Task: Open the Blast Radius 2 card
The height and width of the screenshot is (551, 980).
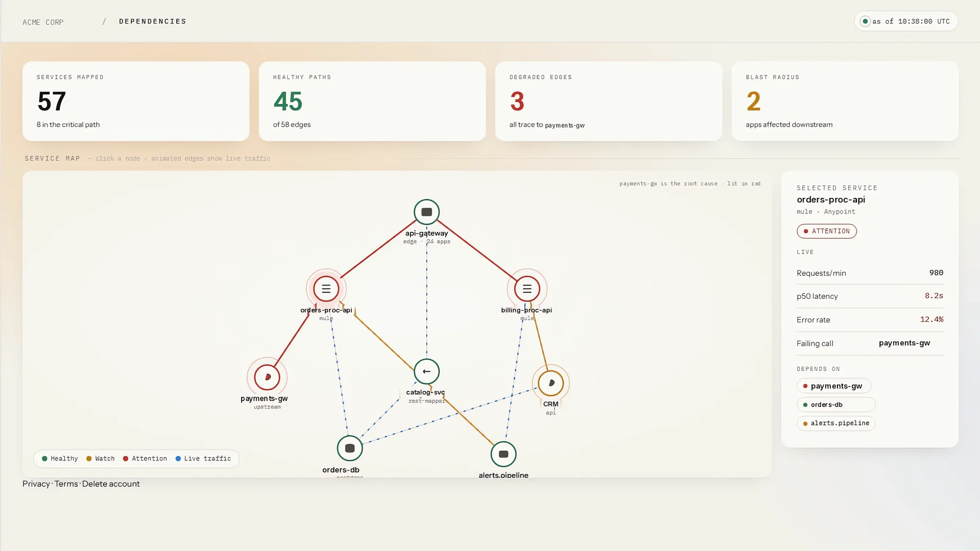Action: click(x=845, y=101)
